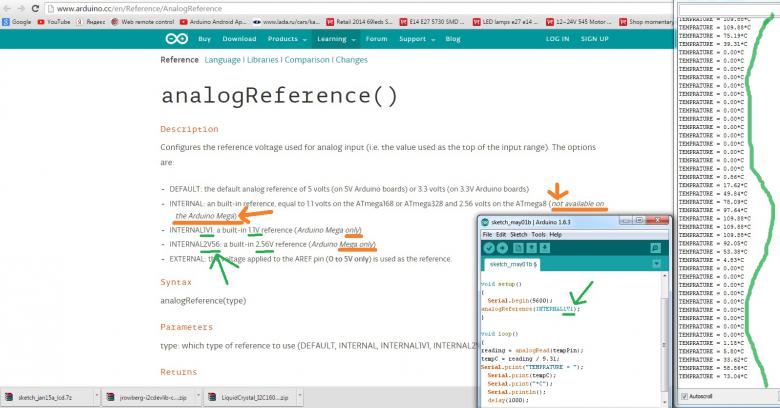Open the Language reference link
This screenshot has width=780, height=408.
222,60
